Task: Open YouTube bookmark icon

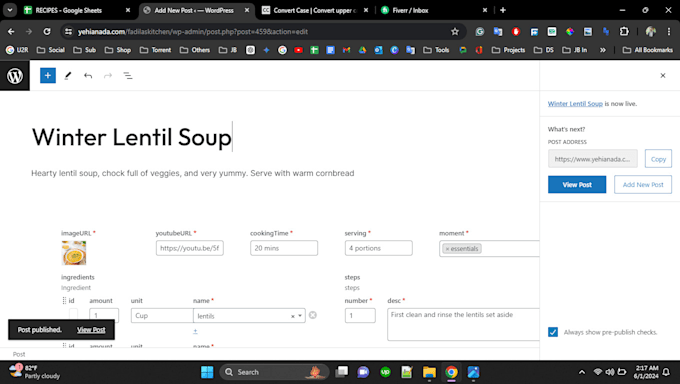Action: pos(298,50)
